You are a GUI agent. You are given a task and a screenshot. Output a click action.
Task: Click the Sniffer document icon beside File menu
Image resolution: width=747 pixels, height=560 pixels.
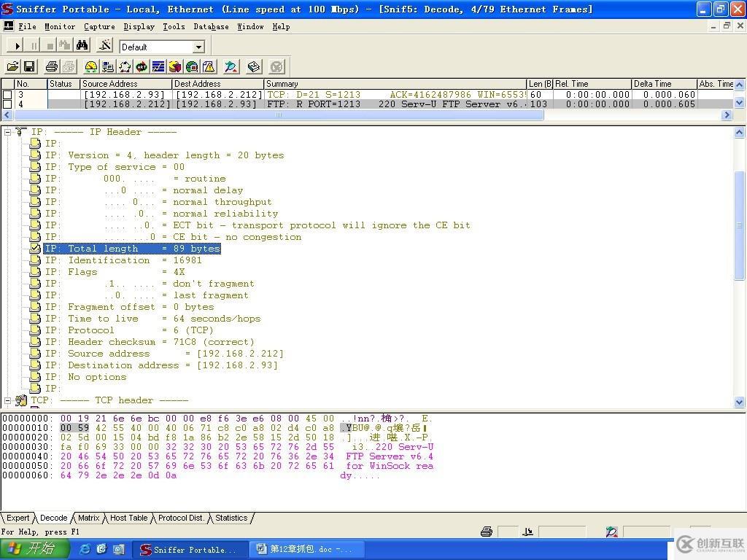pos(9,26)
